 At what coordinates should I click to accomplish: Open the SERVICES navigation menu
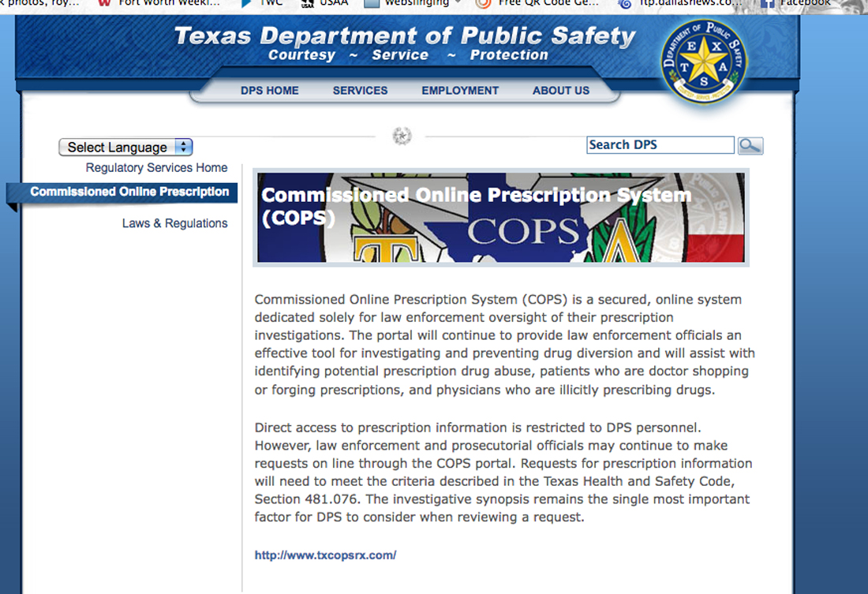(x=360, y=91)
